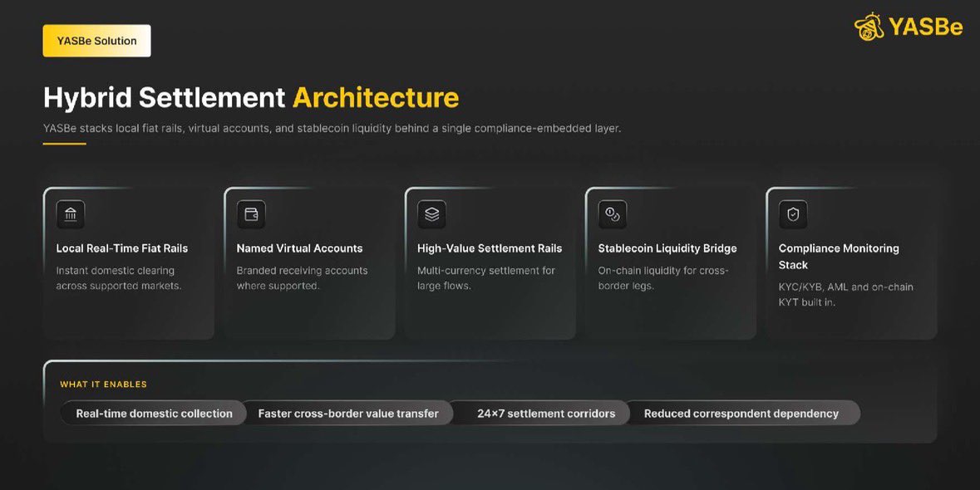Click the Stablecoin Liquidity Bridge heading
The height and width of the screenshot is (490, 980).
click(667, 248)
